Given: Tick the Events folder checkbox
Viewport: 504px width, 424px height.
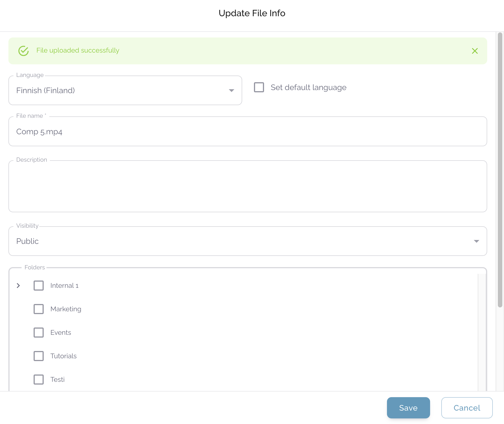Looking at the screenshot, I should click(x=39, y=333).
